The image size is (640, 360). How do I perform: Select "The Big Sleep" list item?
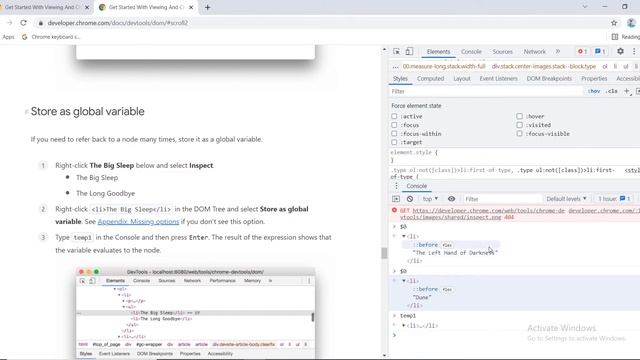[97, 178]
